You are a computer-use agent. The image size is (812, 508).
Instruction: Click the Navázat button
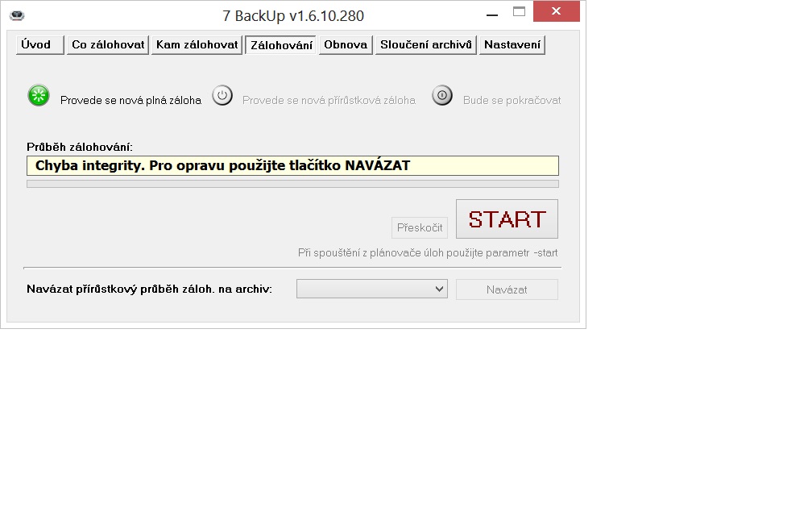[507, 289]
